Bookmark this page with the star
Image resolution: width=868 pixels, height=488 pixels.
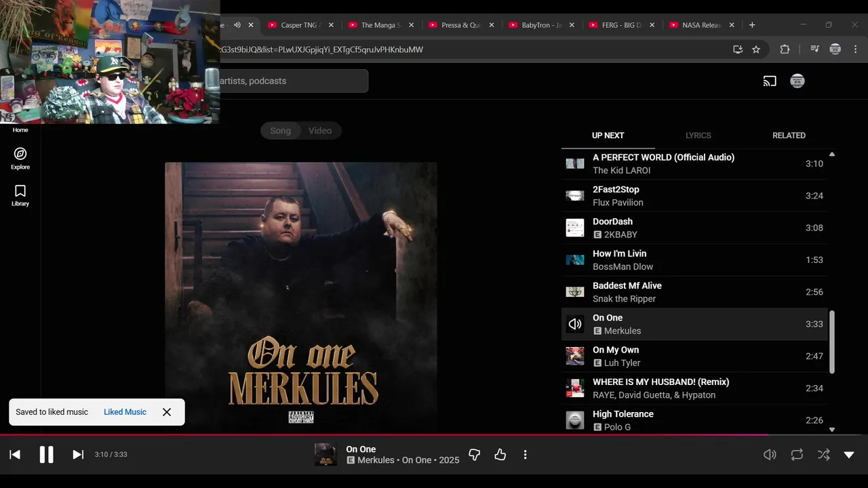tap(756, 49)
